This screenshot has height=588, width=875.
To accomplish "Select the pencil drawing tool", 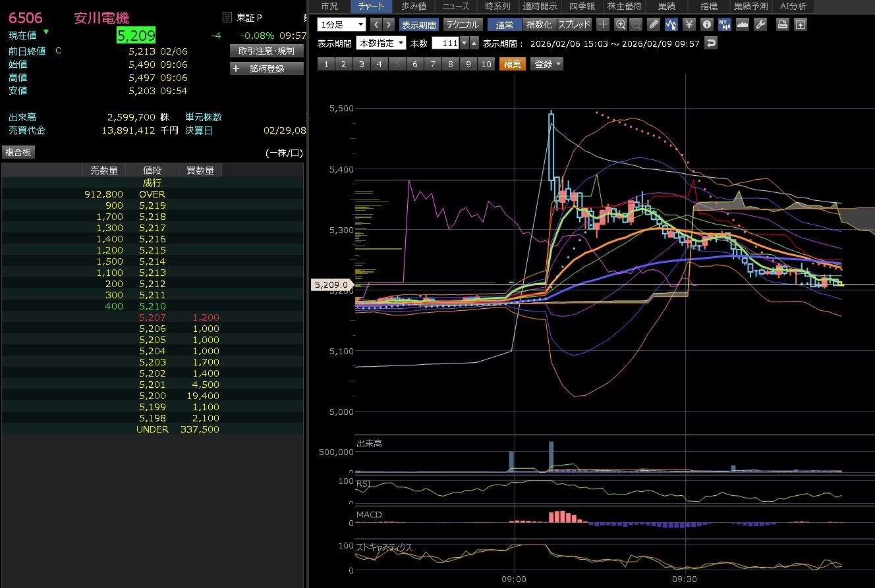I will (x=654, y=25).
